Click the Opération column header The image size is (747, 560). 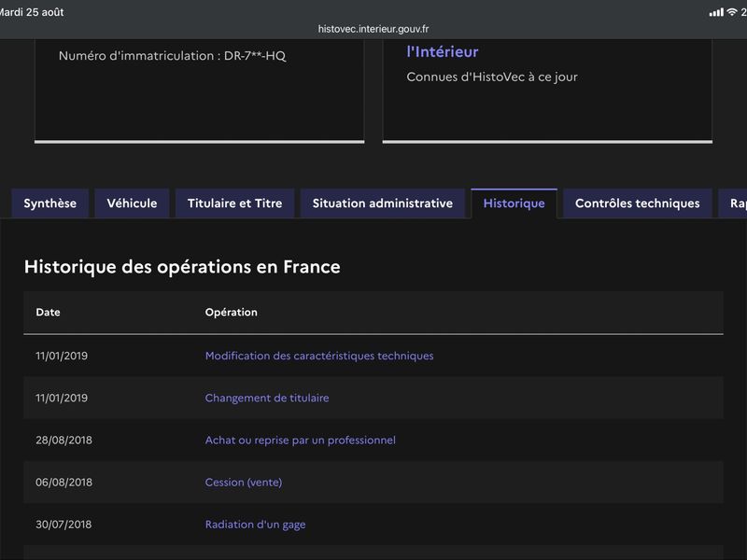click(x=231, y=313)
